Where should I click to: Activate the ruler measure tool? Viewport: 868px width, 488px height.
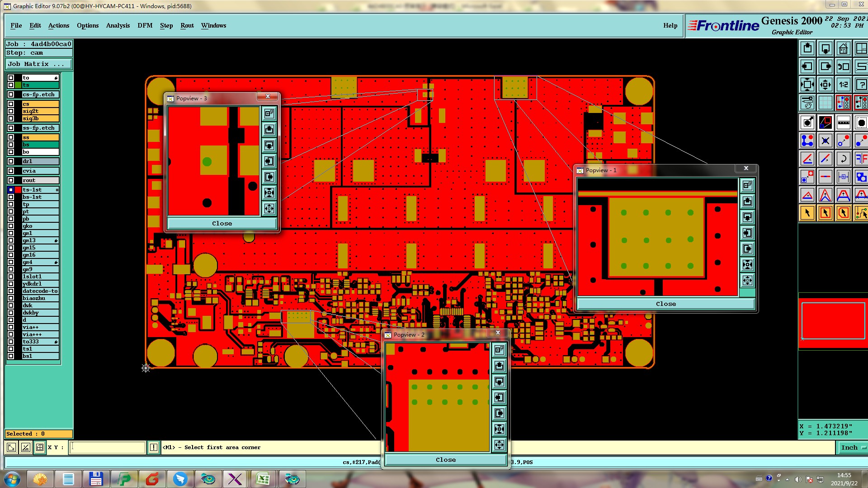843,122
